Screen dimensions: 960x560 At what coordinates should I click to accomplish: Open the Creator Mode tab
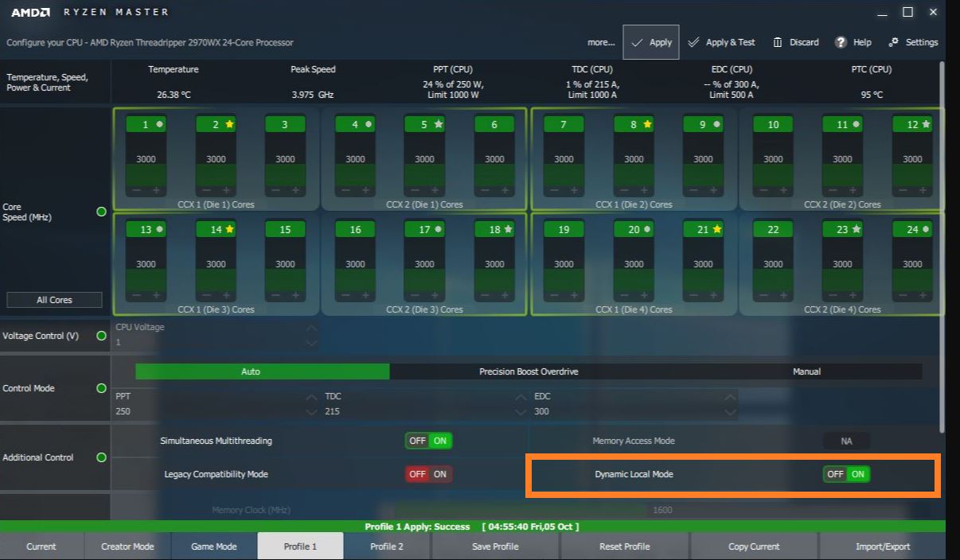click(x=127, y=546)
